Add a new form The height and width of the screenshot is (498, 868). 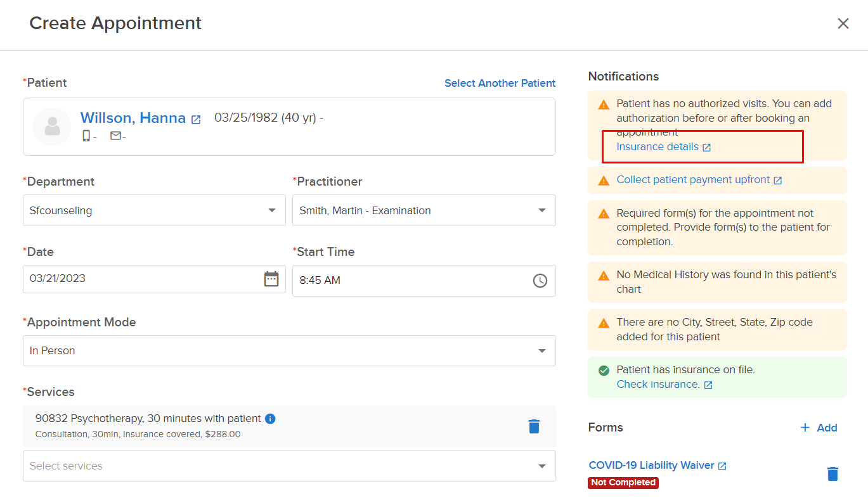(x=819, y=428)
